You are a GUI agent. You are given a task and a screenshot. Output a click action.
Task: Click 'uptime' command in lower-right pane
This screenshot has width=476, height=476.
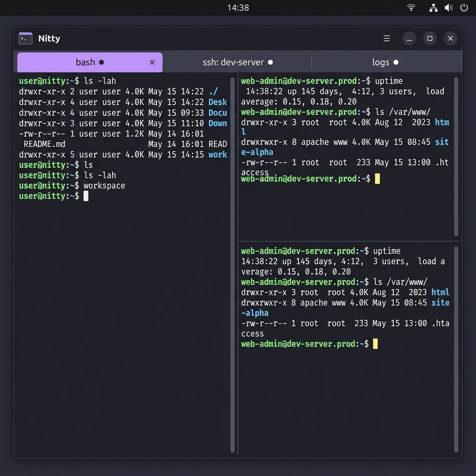tap(387, 251)
